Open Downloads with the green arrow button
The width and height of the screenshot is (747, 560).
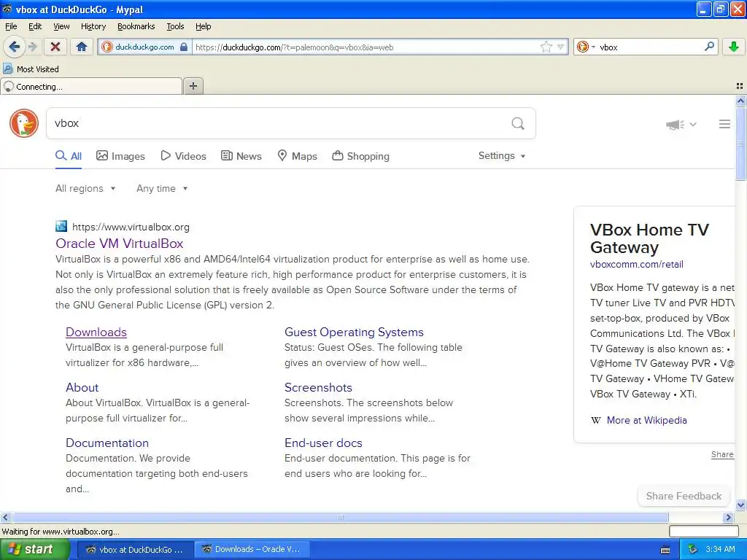coord(734,47)
